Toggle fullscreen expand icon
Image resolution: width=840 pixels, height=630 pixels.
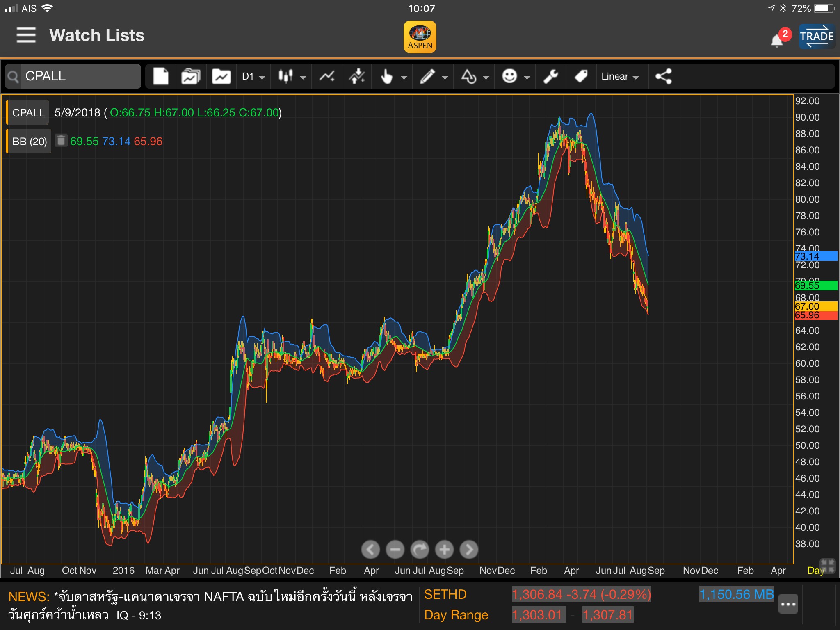coord(827,566)
